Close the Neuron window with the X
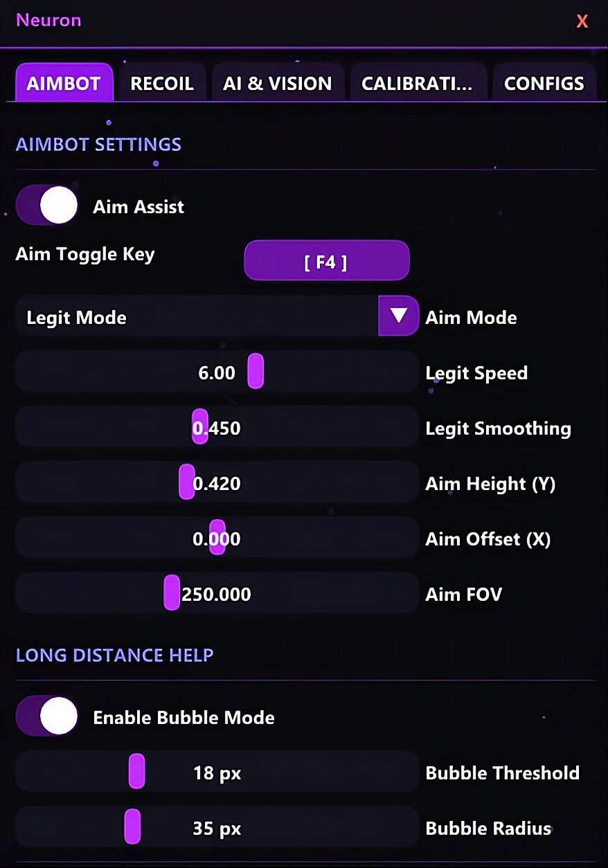This screenshot has height=868, width=608. point(582,21)
